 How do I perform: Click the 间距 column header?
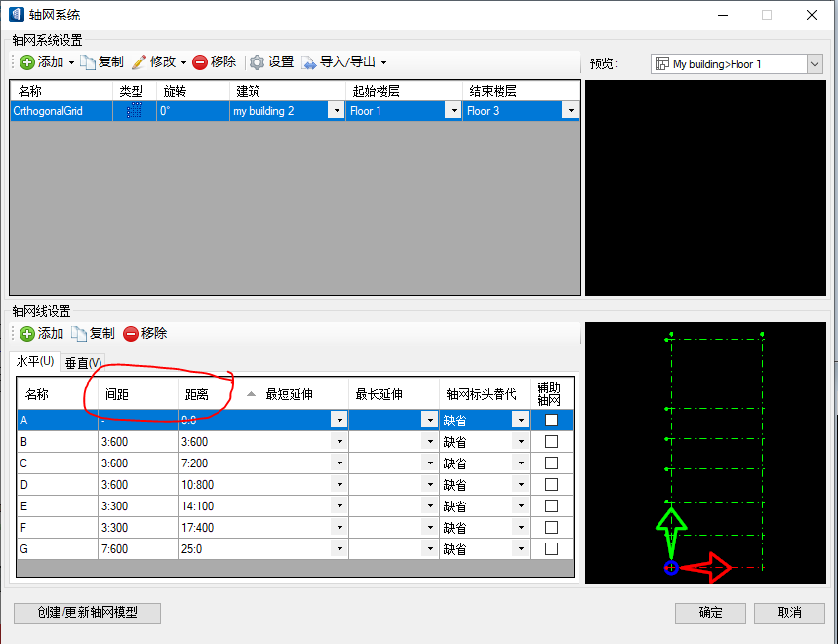click(x=138, y=394)
